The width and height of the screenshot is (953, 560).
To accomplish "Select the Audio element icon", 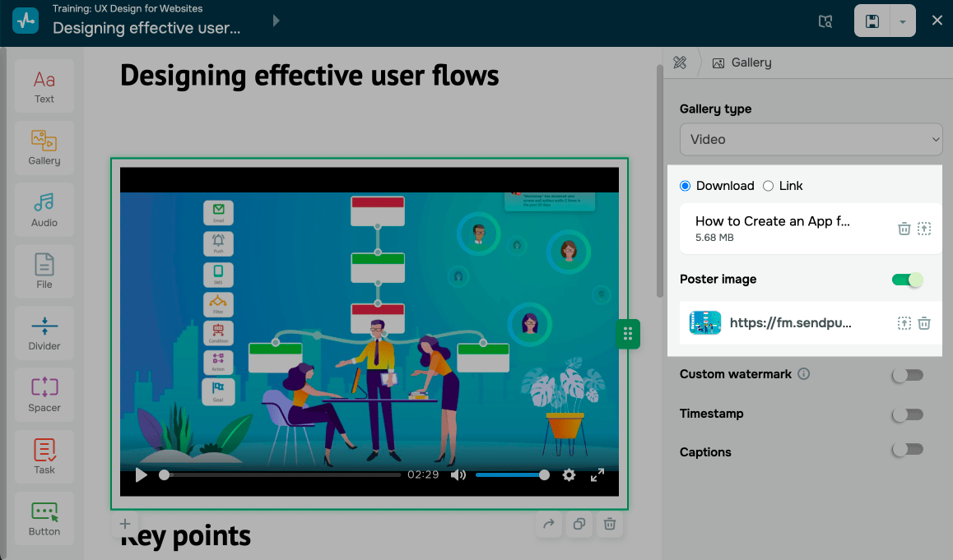I will (x=44, y=209).
